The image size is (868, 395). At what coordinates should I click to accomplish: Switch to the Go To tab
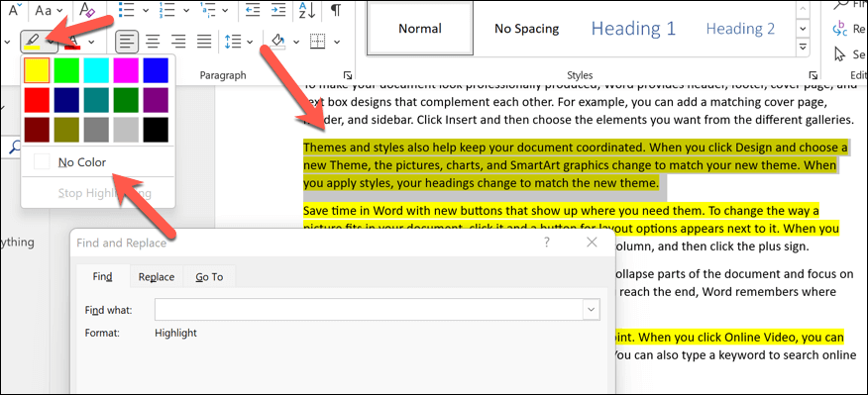(209, 277)
